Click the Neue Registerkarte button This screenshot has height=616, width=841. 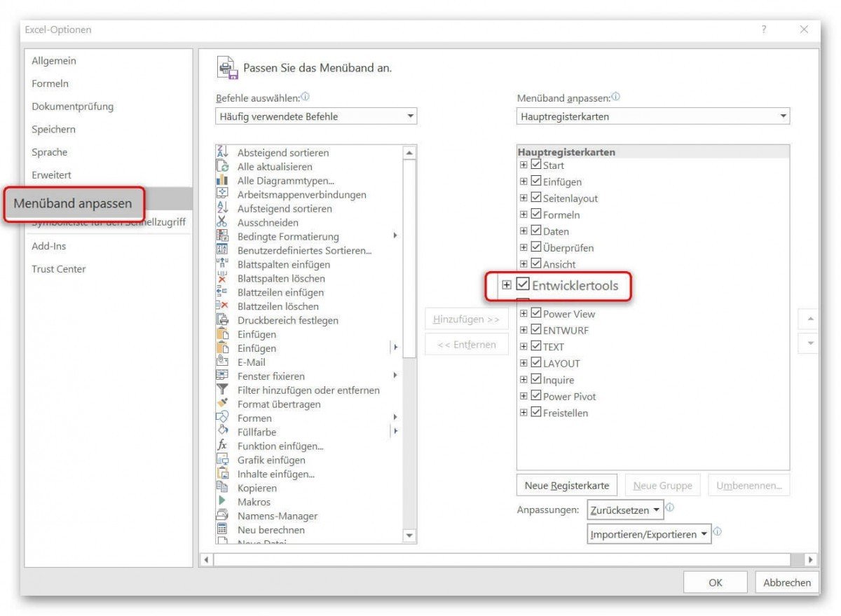tap(566, 484)
